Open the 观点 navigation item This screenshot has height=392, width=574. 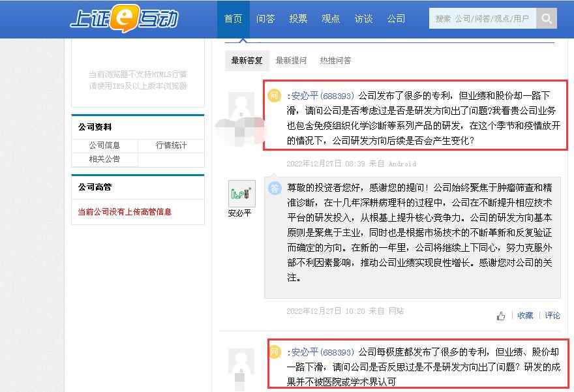[331, 19]
